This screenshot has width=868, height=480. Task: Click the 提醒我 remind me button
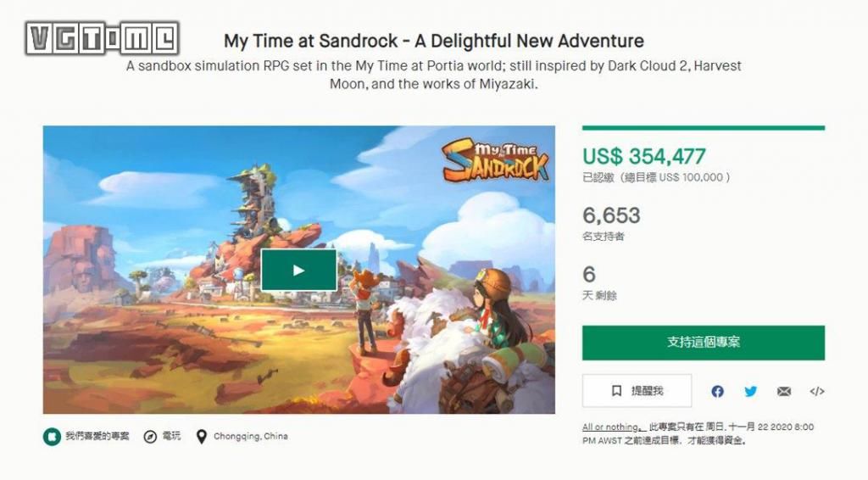(x=637, y=391)
